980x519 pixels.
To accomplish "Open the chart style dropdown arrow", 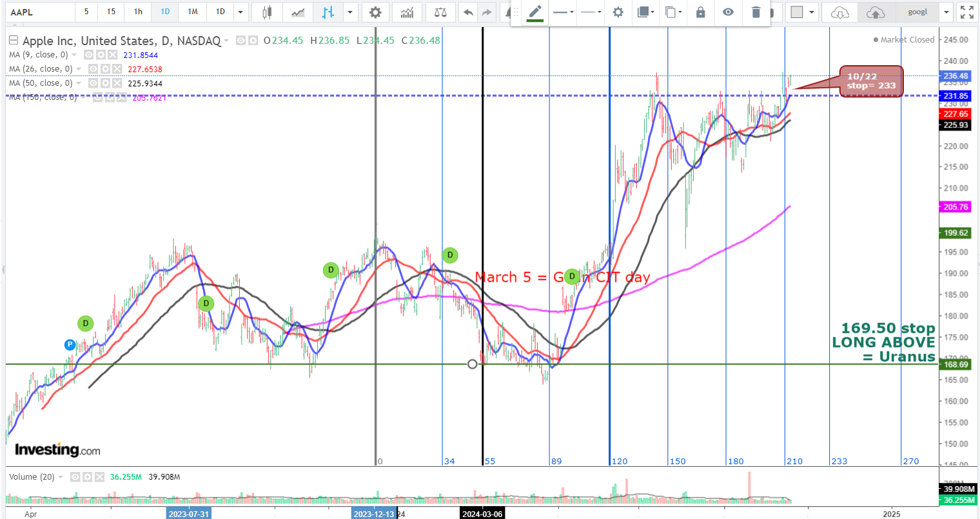I will click(x=350, y=12).
